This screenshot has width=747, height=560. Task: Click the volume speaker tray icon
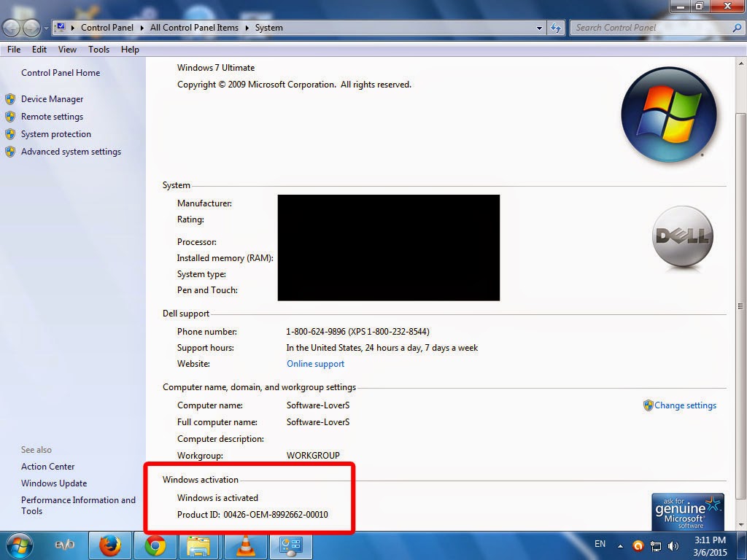click(x=673, y=545)
